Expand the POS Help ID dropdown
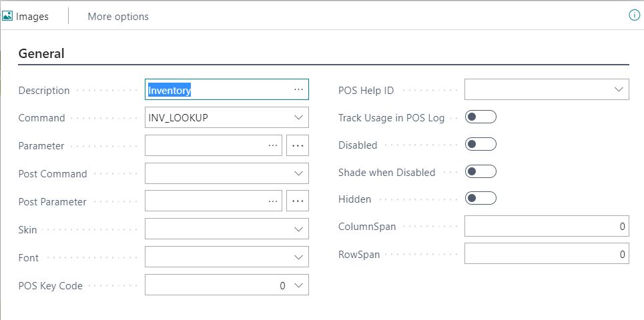This screenshot has width=644, height=320. (x=618, y=90)
